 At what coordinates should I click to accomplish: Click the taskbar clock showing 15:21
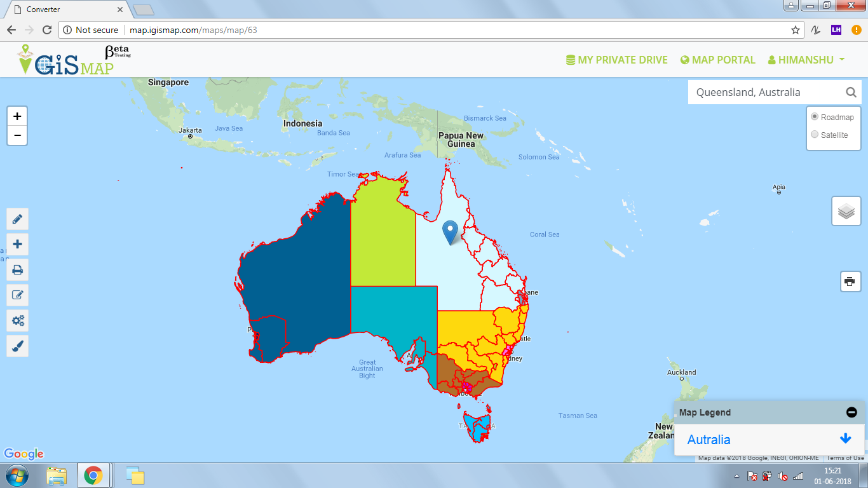tap(832, 476)
